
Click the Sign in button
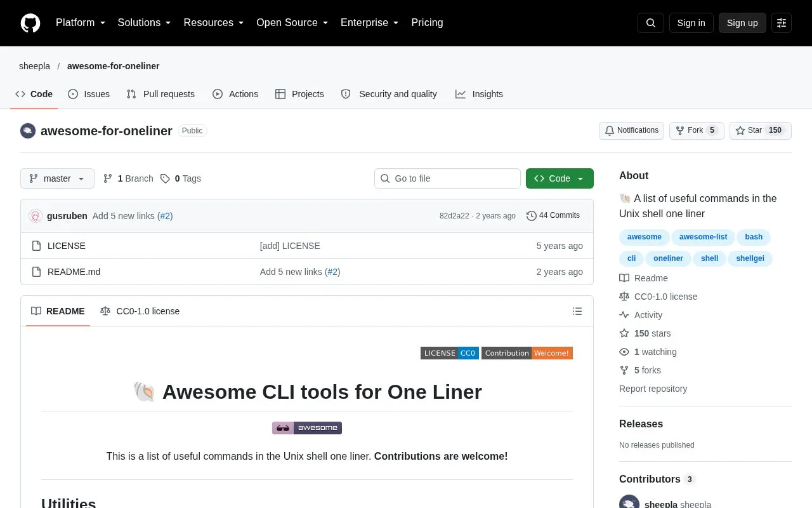[x=691, y=23]
